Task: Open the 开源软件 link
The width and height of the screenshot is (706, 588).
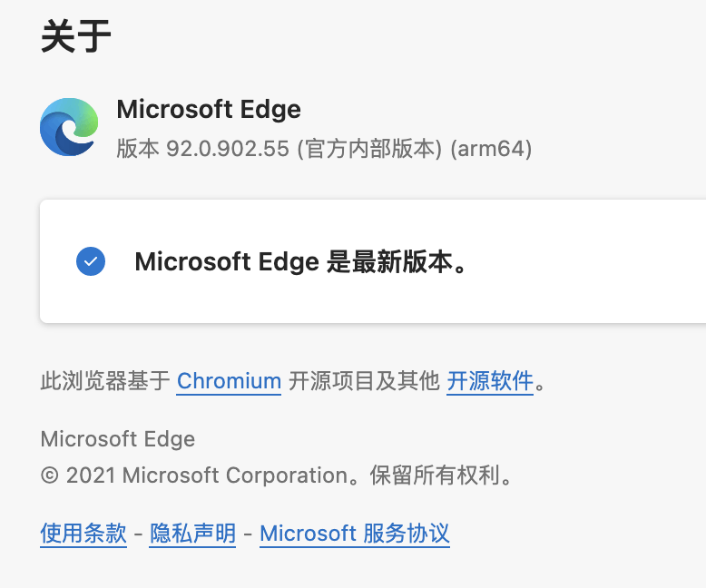Action: point(490,381)
